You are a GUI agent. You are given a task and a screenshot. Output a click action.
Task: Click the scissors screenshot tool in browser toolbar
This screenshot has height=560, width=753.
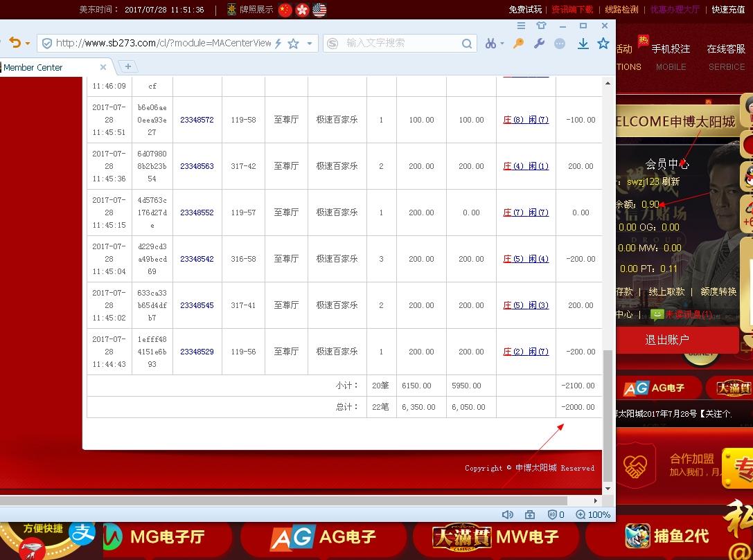coord(490,43)
